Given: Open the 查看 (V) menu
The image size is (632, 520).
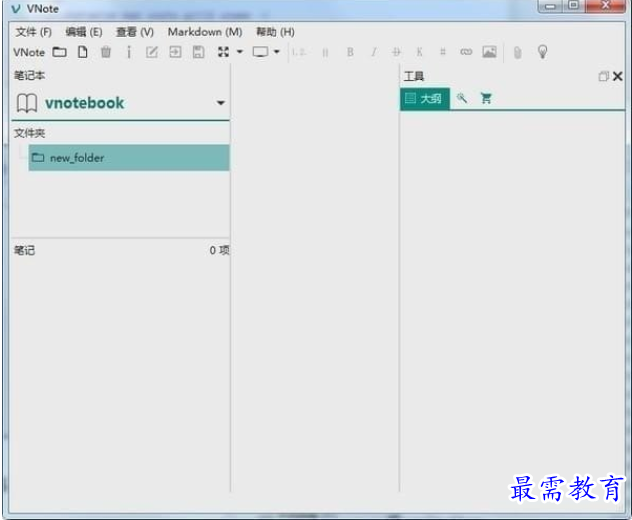Looking at the screenshot, I should [x=135, y=32].
